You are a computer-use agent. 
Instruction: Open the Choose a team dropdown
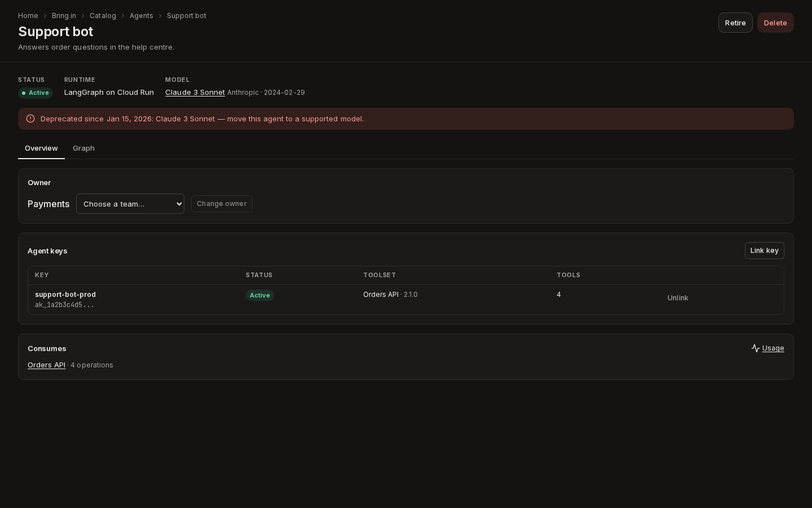pyautogui.click(x=130, y=204)
